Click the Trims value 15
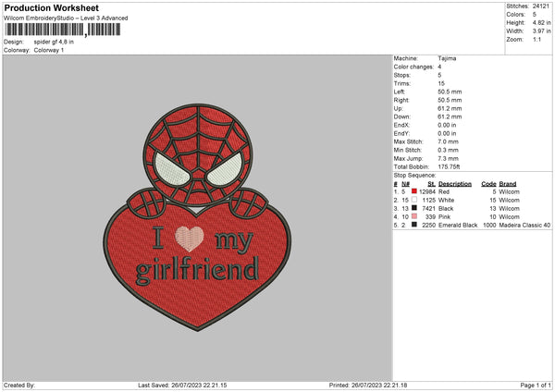This screenshot has width=555, height=392. pos(441,83)
